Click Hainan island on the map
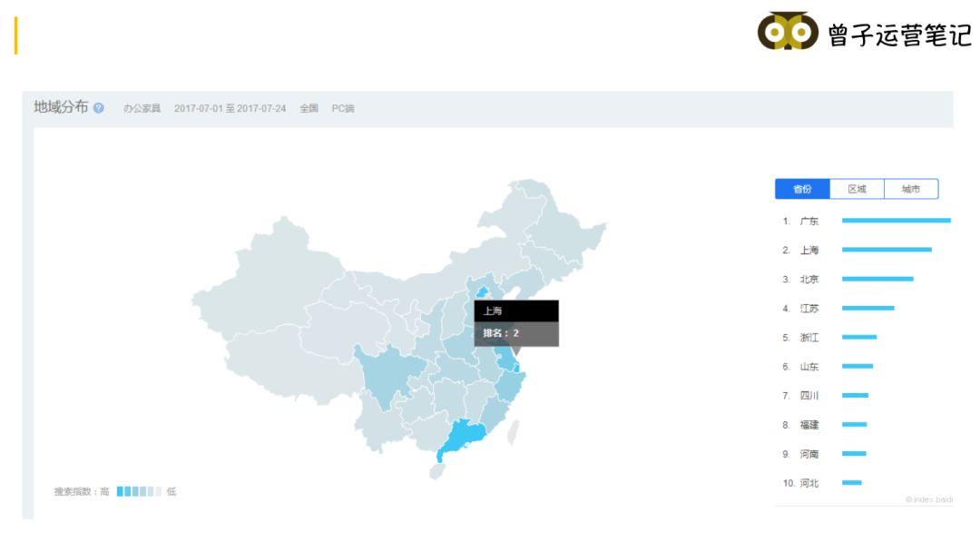This screenshot has height=552, width=980. tap(436, 470)
